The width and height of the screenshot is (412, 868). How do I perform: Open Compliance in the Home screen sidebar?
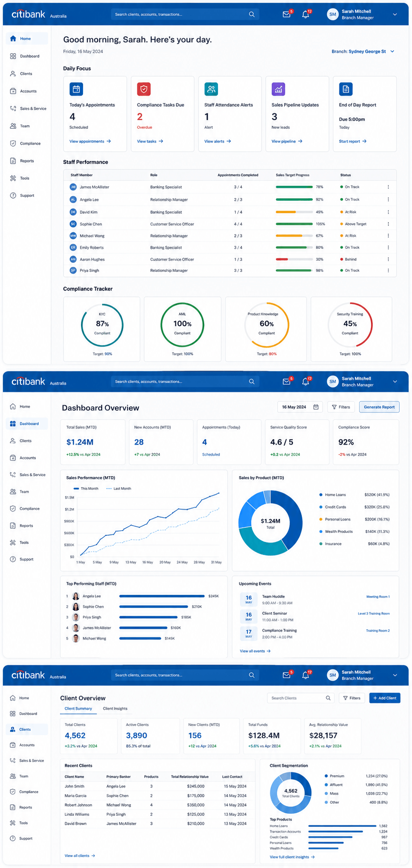(x=27, y=143)
